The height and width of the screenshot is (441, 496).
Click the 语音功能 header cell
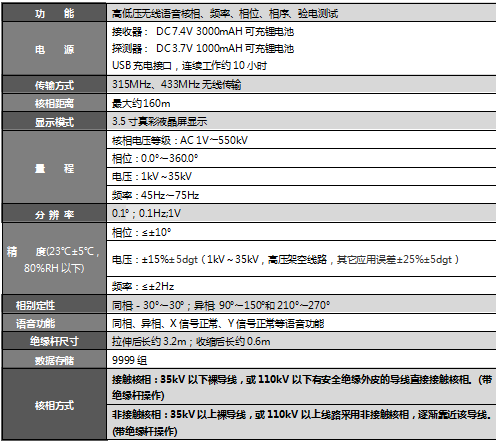(54, 323)
